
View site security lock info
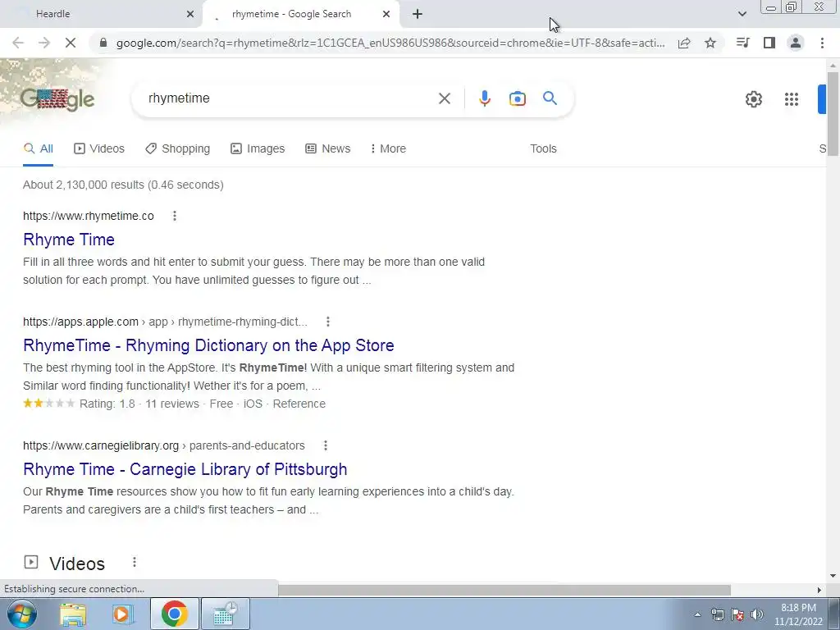104,43
